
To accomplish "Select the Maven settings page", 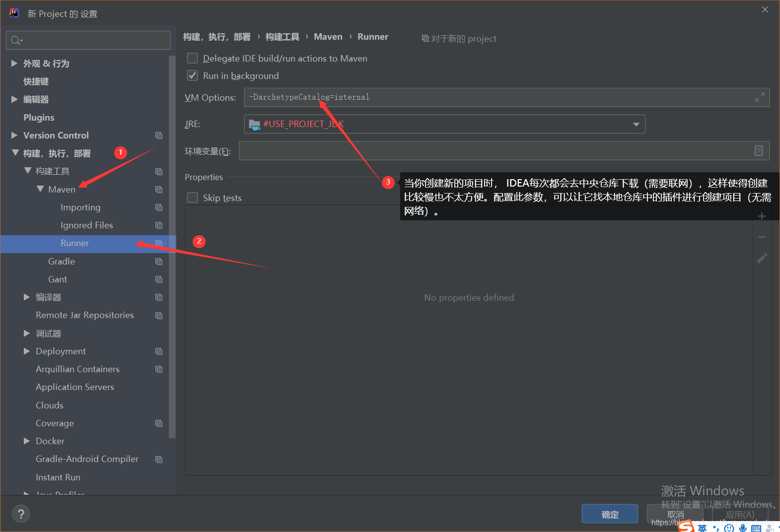I will 62,189.
